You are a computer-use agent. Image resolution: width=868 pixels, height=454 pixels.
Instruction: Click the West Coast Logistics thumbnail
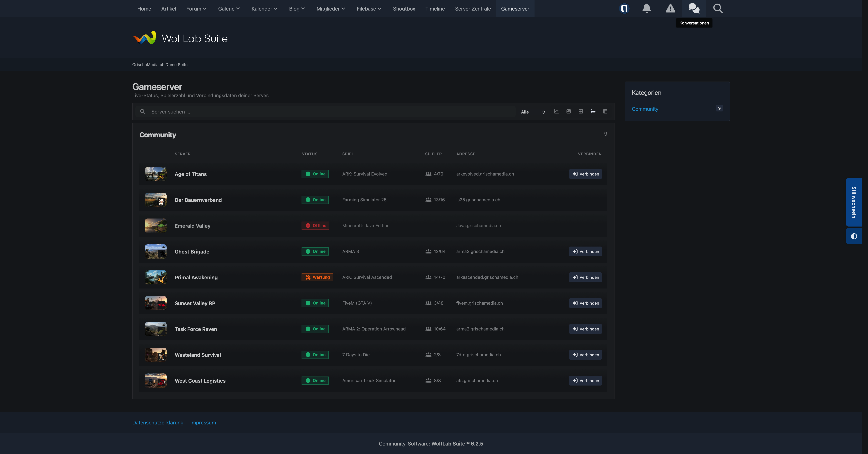(x=156, y=381)
